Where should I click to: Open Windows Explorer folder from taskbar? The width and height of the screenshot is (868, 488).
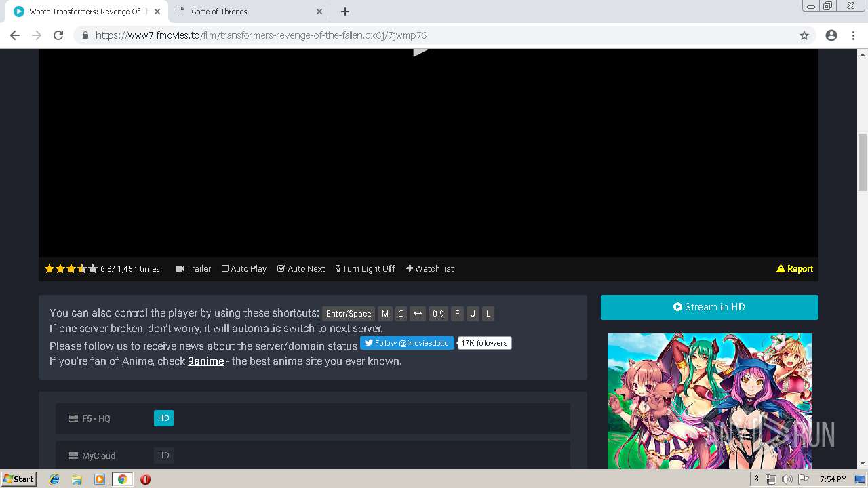click(77, 479)
